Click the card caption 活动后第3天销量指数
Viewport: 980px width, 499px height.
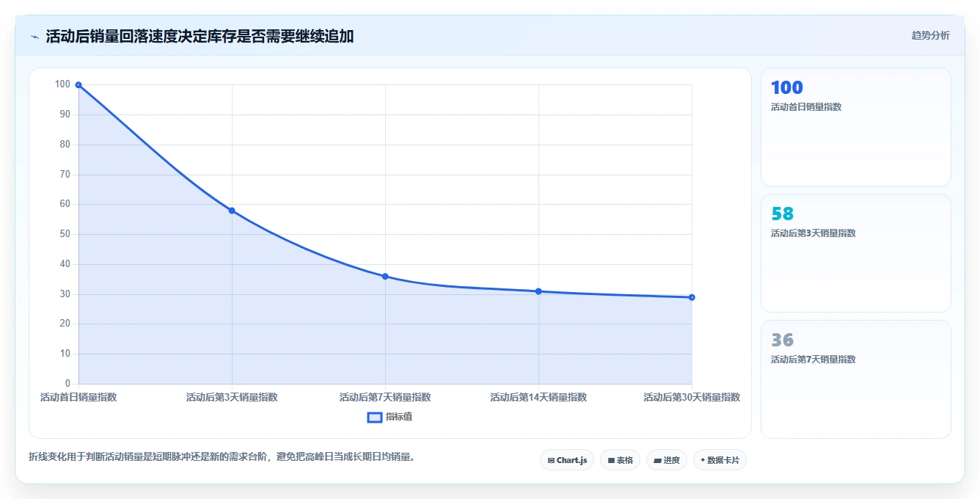coord(813,233)
